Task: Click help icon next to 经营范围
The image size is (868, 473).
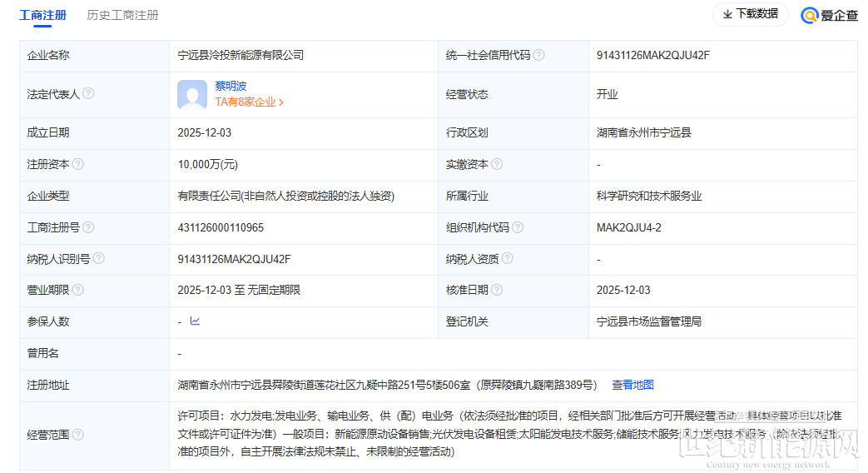Action: click(78, 435)
